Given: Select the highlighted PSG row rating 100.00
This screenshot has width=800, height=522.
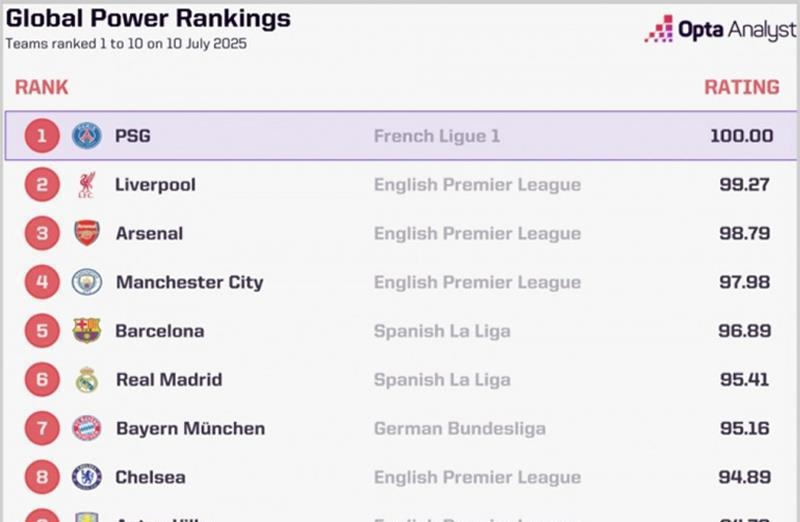Looking at the screenshot, I should click(742, 136).
